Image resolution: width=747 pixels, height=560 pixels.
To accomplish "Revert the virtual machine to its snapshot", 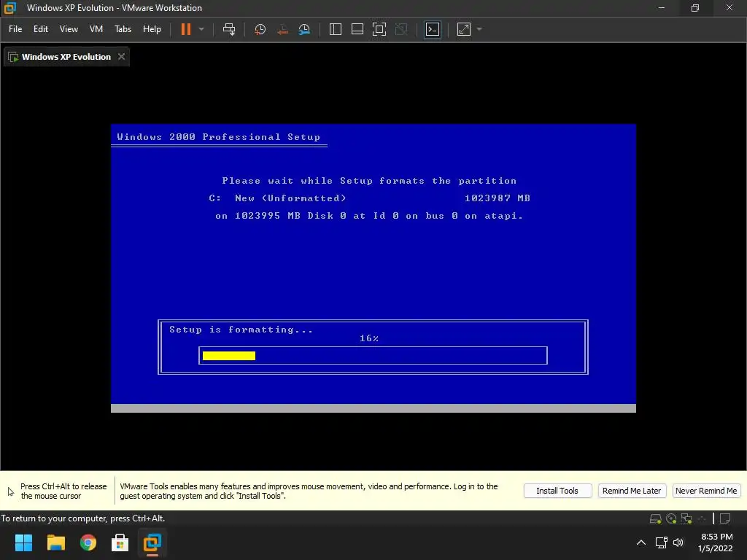I will coord(282,29).
